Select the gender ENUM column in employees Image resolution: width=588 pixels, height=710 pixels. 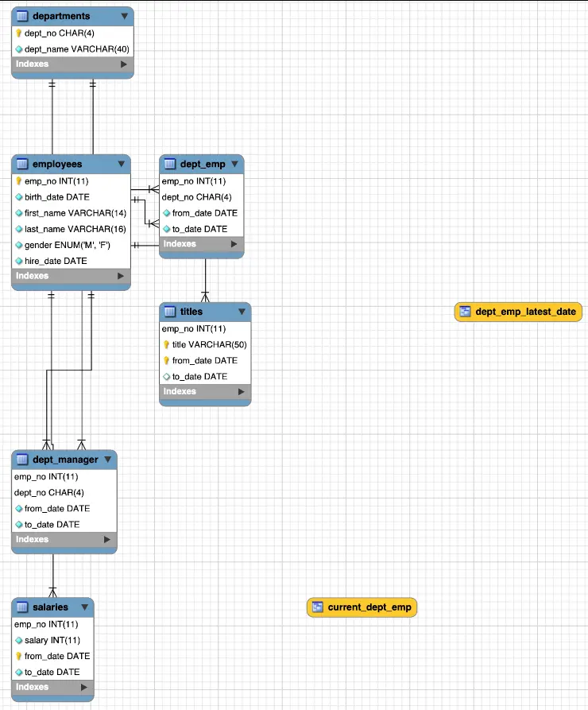pyautogui.click(x=67, y=245)
